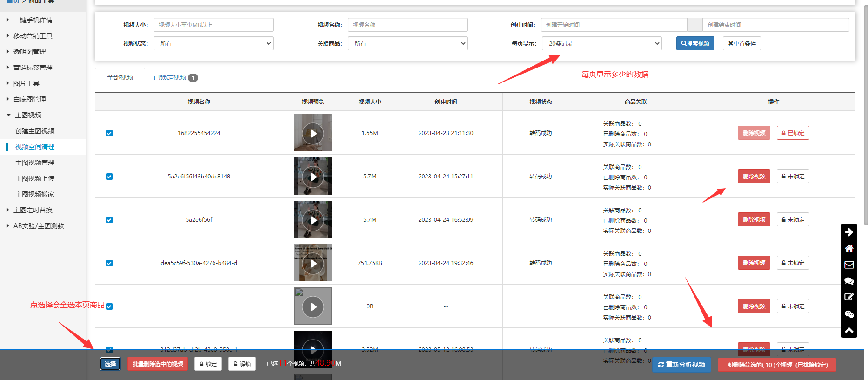Collapse floating bar with right arrow icon

(x=849, y=232)
